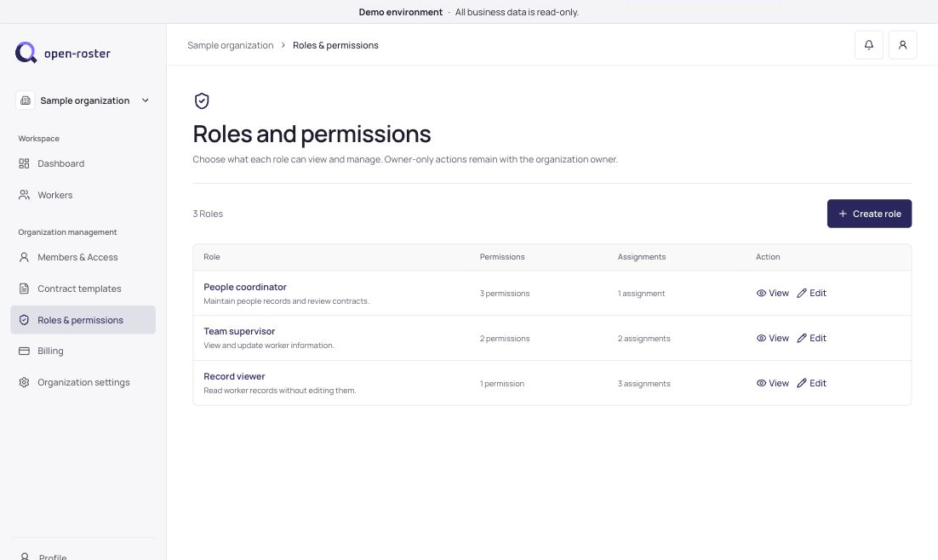Click the Workers people icon

[24, 195]
